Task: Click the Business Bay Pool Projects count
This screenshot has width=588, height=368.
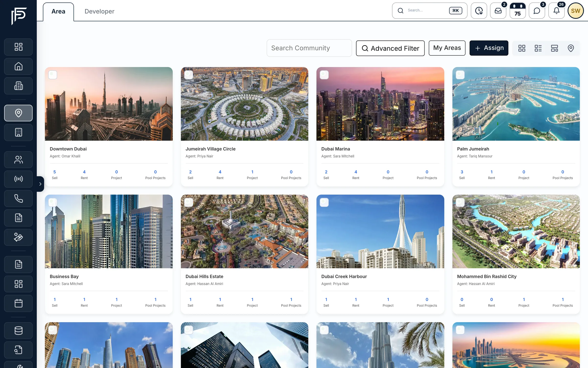Action: click(155, 300)
